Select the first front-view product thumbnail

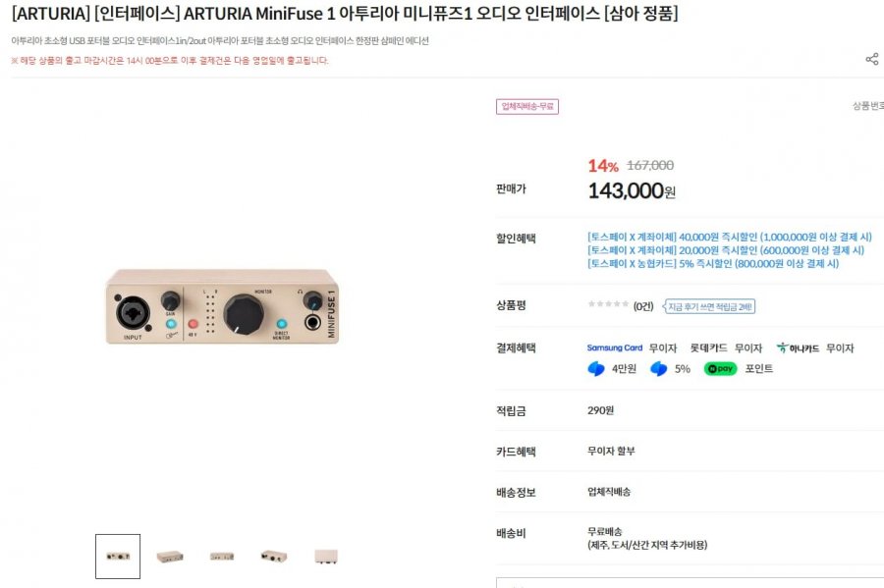(116, 556)
